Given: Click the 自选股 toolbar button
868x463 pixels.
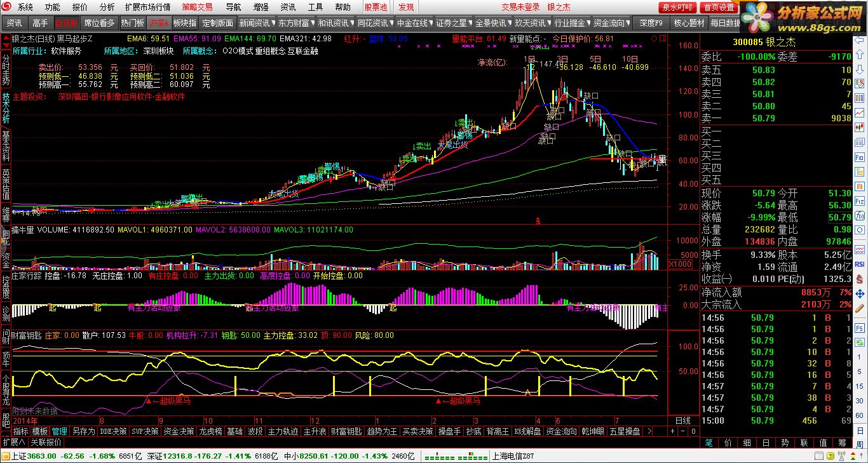Looking at the screenshot, I should coord(67,23).
